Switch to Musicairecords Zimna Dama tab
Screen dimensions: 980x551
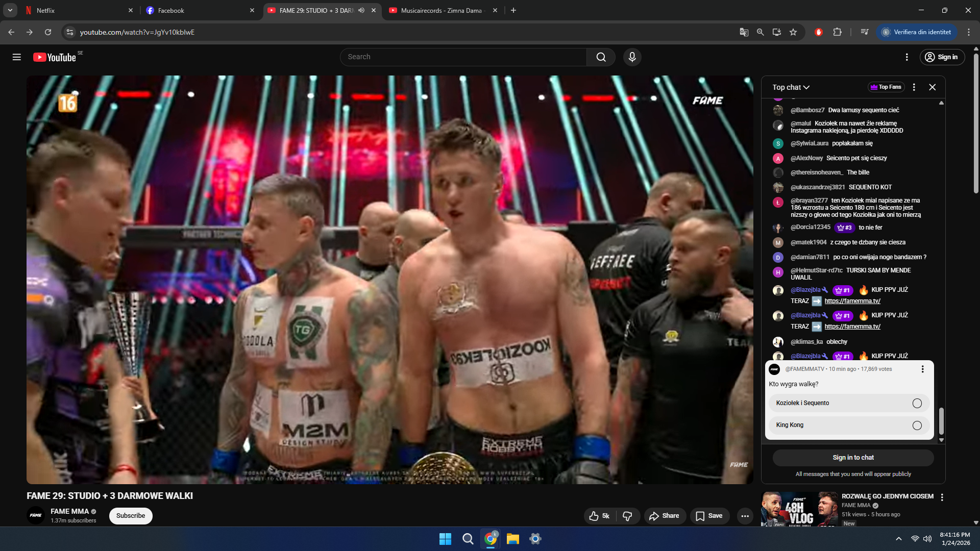pyautogui.click(x=442, y=10)
